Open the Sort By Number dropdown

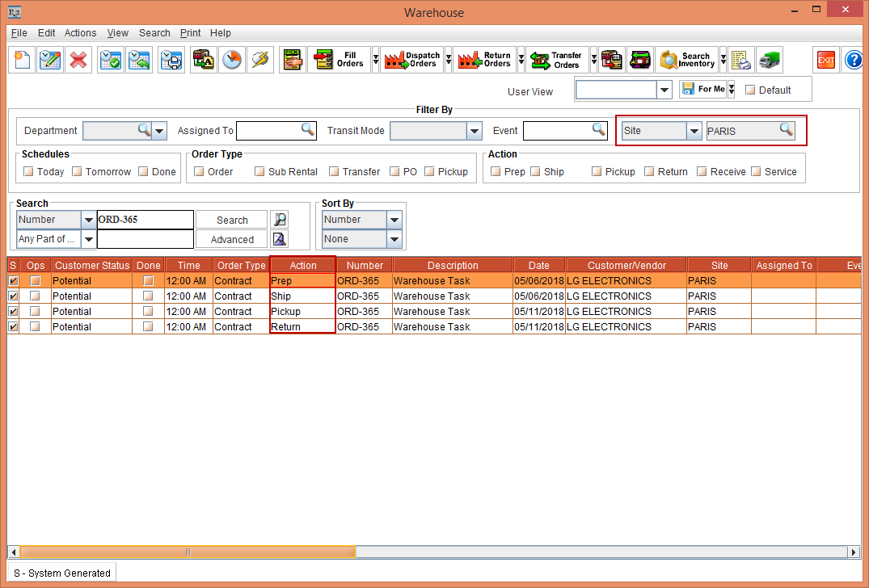(x=394, y=220)
